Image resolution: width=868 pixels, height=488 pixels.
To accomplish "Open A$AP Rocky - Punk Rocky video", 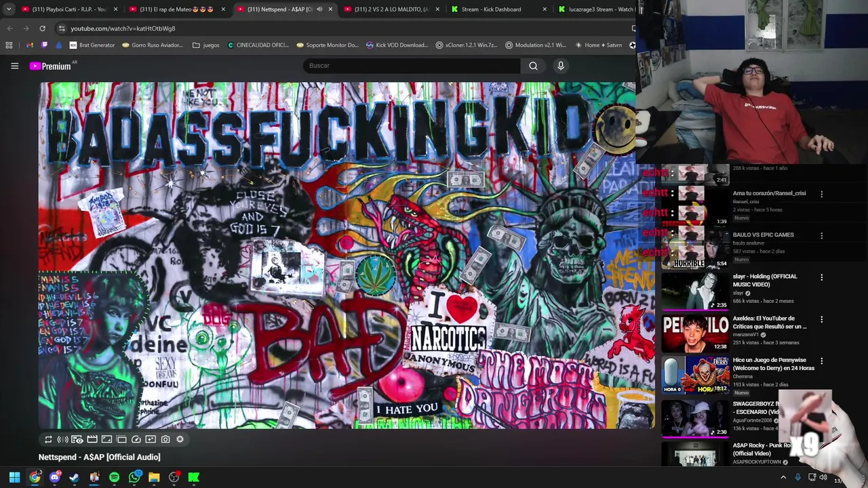I will (695, 453).
